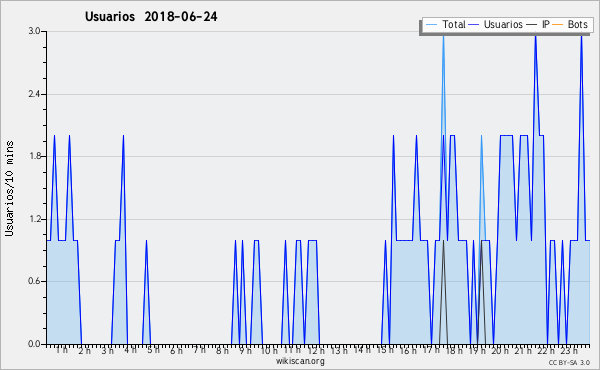Click the Usuarios legend entry

point(496,24)
